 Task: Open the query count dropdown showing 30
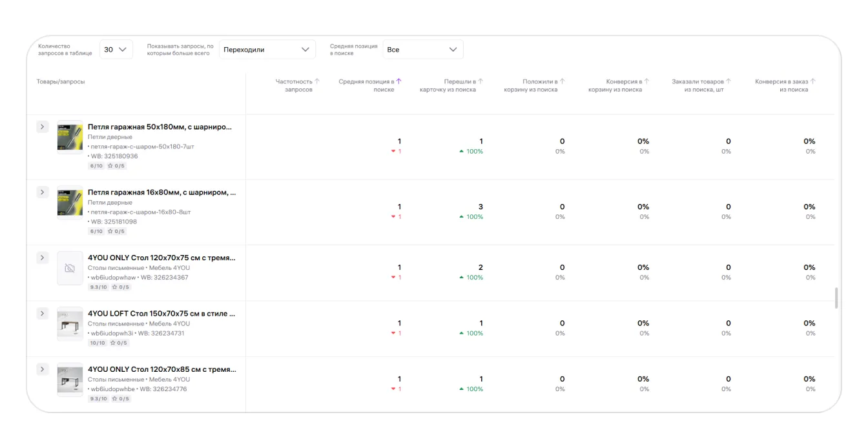(116, 50)
